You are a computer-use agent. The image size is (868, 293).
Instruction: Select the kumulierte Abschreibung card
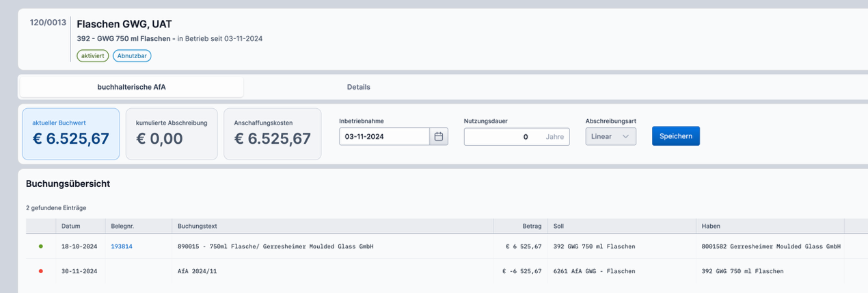click(x=172, y=133)
